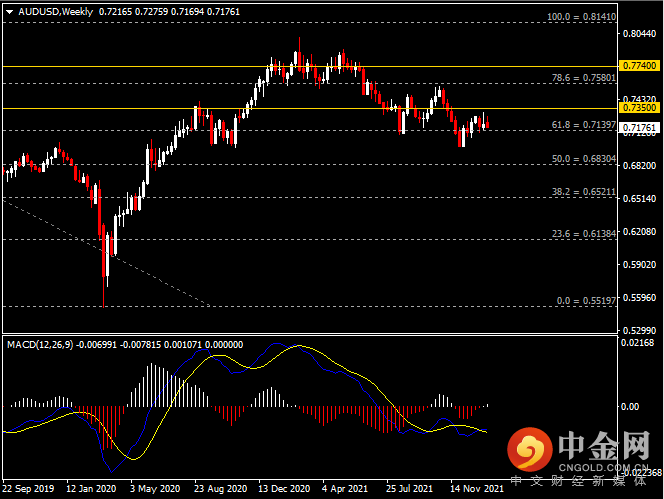Click the 0.55960 price axis value
This screenshot has width=664, height=499.
pos(639,298)
